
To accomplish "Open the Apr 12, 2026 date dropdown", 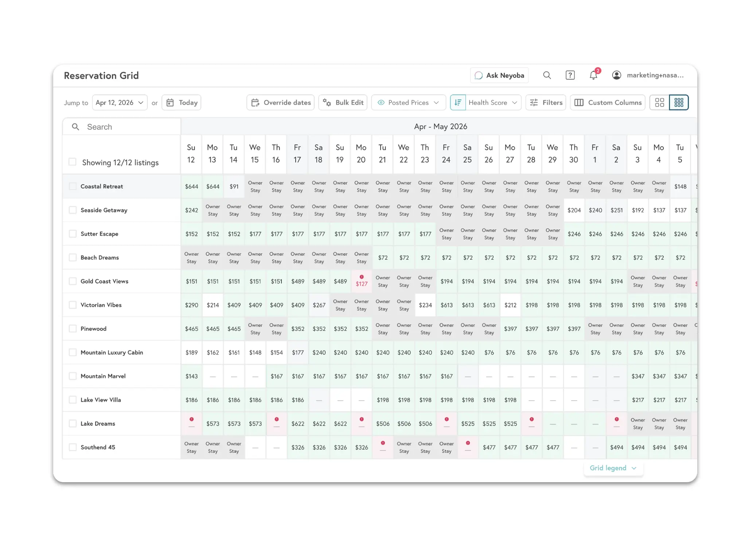I will click(120, 102).
